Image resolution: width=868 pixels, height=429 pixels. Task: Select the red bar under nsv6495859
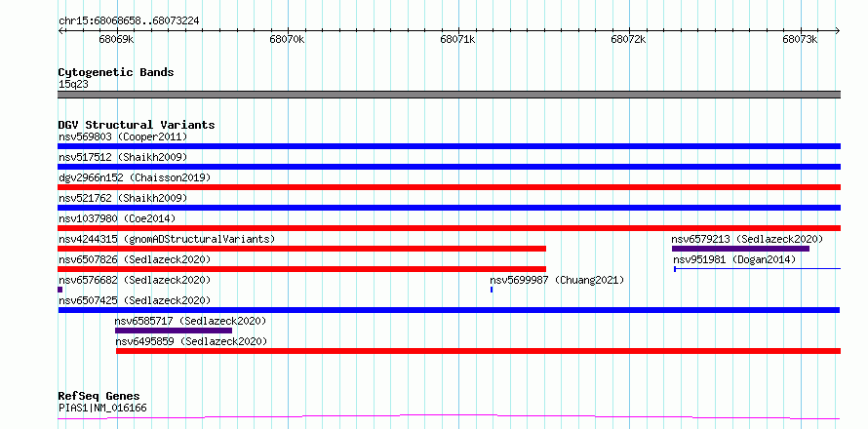(478, 351)
